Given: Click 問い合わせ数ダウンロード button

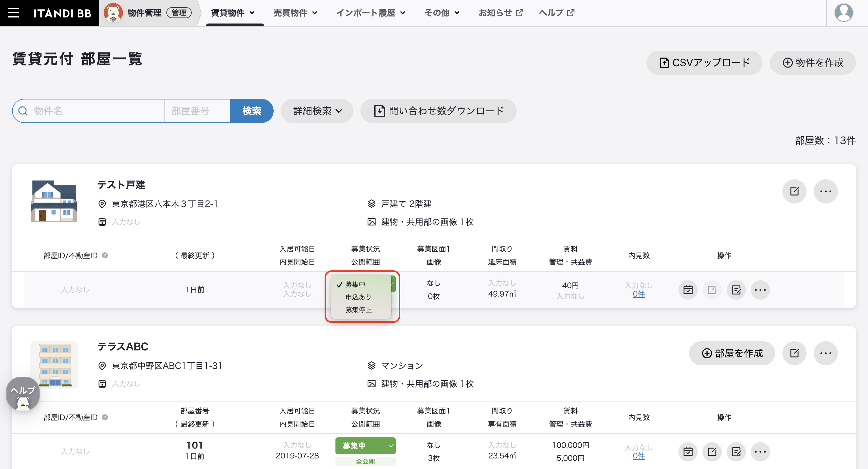Looking at the screenshot, I should (x=439, y=111).
